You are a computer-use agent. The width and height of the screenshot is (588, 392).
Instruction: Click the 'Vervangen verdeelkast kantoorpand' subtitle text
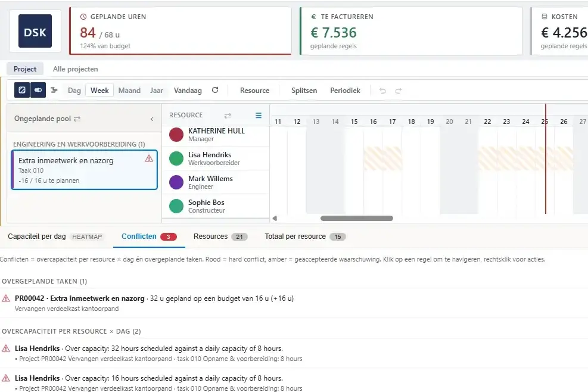[67, 309]
